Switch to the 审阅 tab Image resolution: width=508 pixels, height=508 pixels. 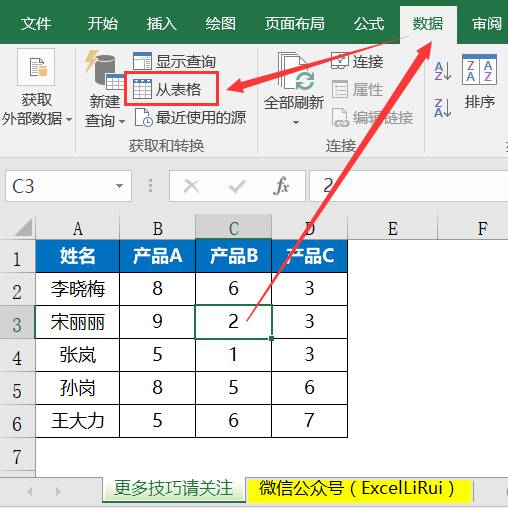[x=487, y=24]
